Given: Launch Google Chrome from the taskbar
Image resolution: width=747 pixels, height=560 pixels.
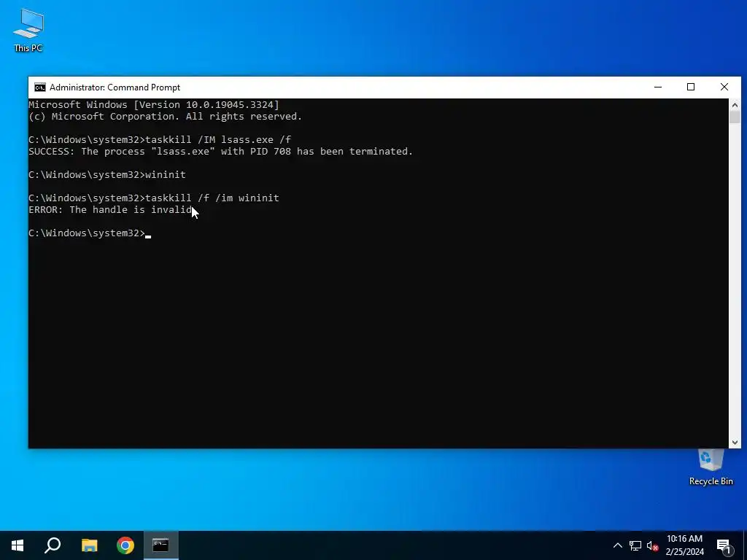Looking at the screenshot, I should [x=125, y=545].
